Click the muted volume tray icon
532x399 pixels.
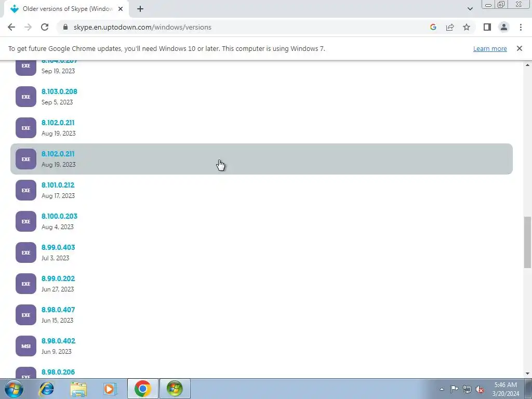(480, 389)
